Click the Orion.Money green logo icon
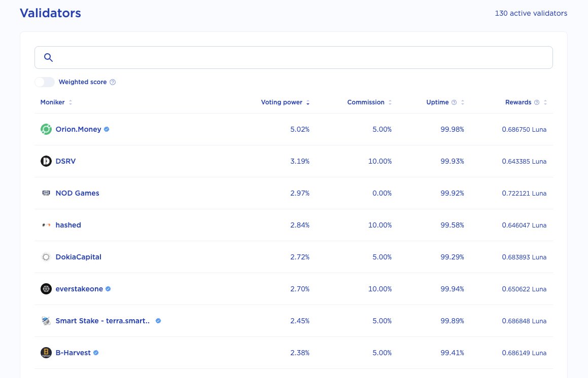 point(46,129)
